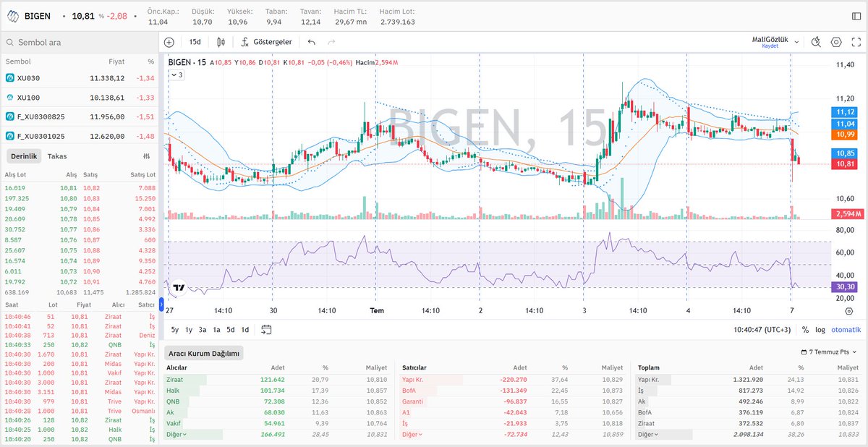Screen dimensions: 868x447
Task: Click the undo arrow on chart toolbar
Action: click(x=311, y=42)
